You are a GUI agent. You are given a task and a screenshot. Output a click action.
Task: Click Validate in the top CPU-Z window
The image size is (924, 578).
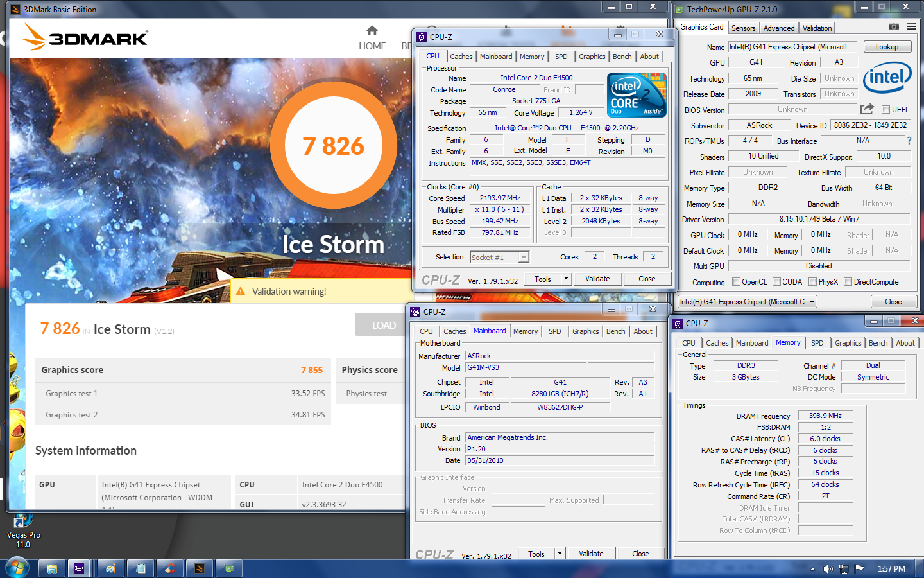[x=597, y=279]
